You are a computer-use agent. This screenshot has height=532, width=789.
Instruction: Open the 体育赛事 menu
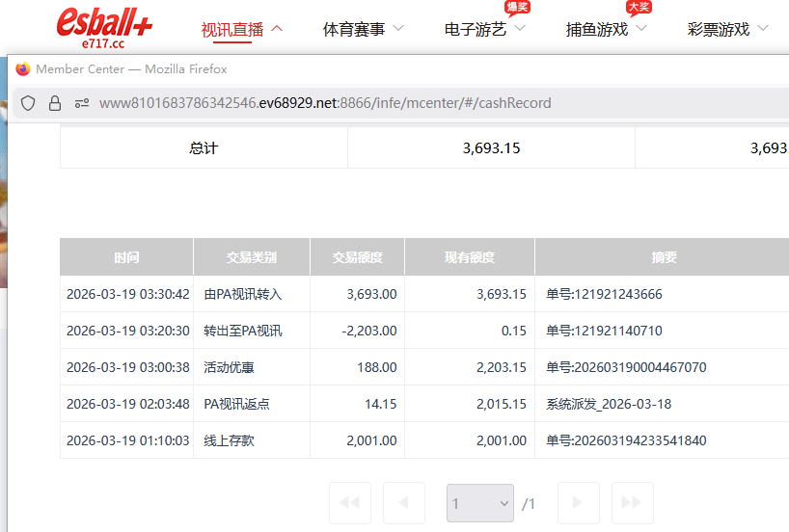coord(363,29)
